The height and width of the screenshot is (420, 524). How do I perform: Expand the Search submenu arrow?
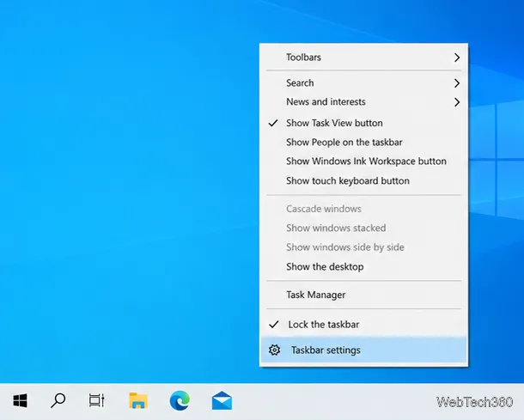tap(457, 82)
